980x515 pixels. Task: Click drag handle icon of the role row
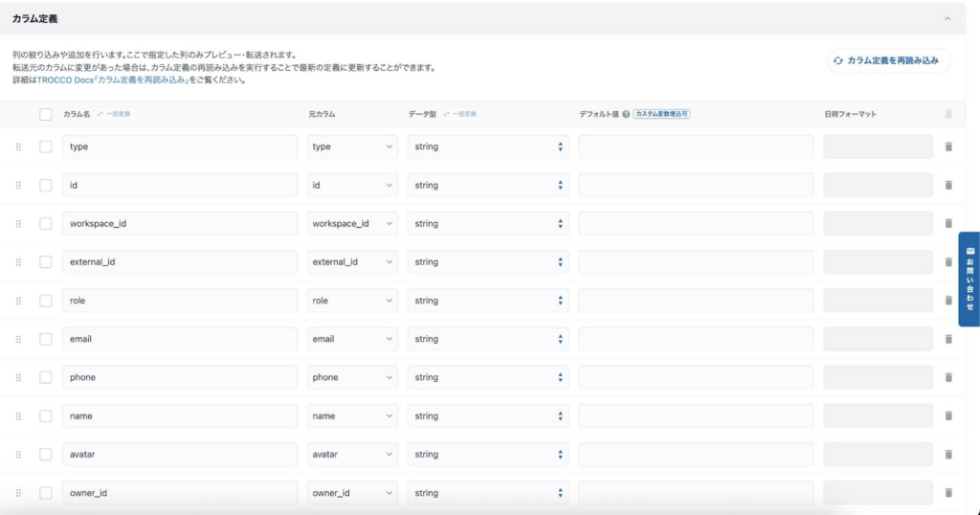[x=18, y=301]
